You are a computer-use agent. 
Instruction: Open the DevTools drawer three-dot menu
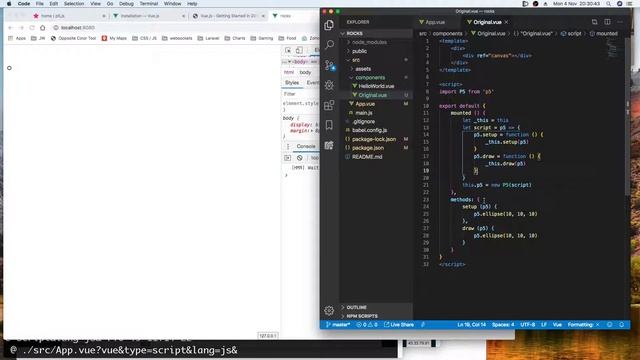(x=288, y=147)
